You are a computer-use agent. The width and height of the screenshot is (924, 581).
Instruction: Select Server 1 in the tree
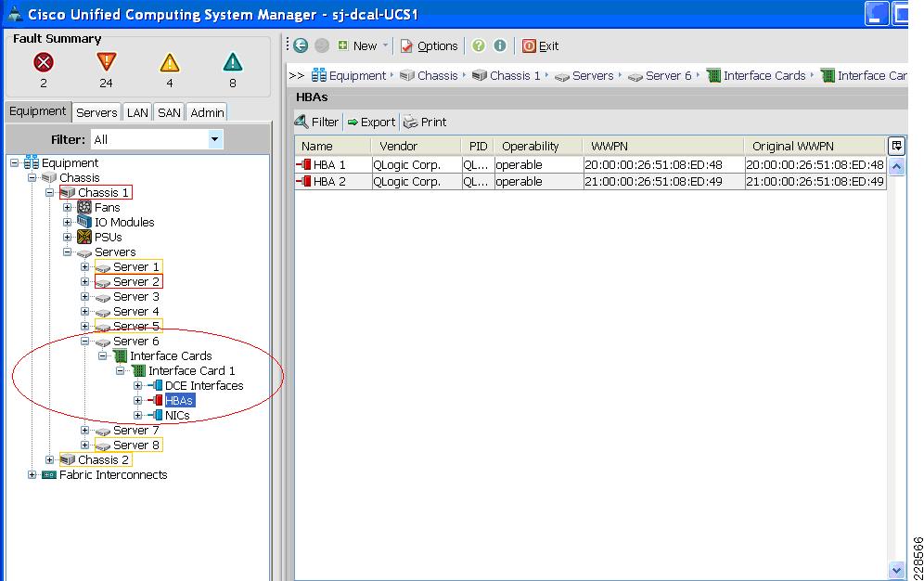(136, 267)
